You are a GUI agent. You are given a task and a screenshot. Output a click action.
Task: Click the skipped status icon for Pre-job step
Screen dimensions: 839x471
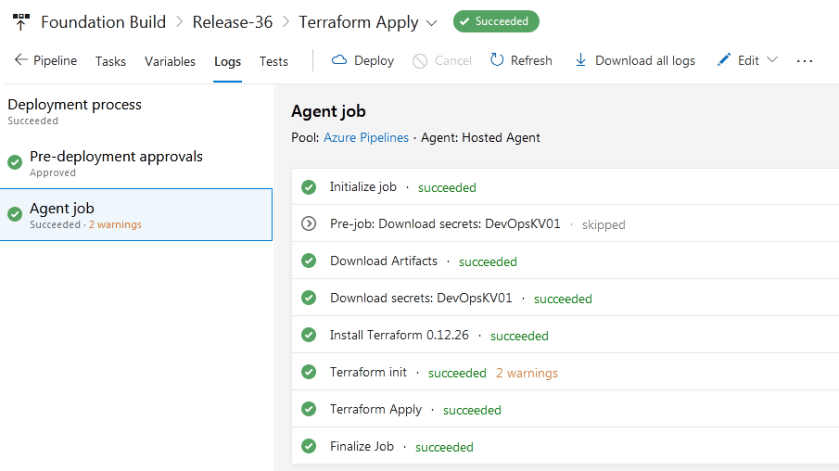point(309,224)
